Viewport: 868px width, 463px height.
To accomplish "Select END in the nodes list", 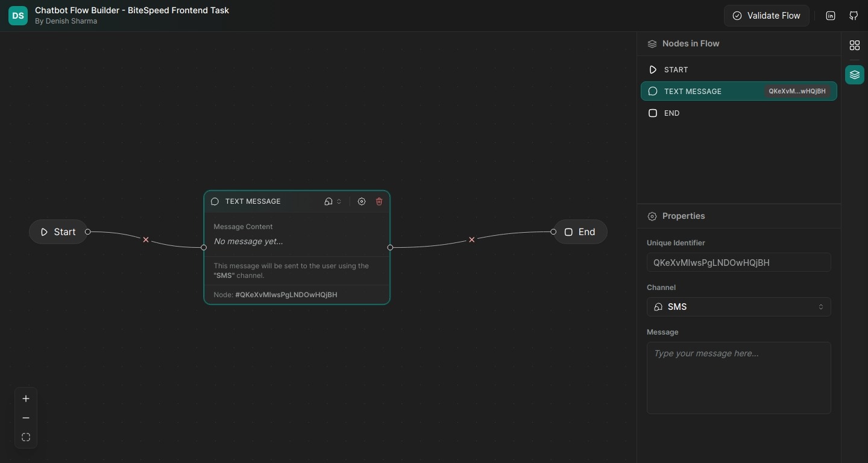I will pyautogui.click(x=739, y=113).
